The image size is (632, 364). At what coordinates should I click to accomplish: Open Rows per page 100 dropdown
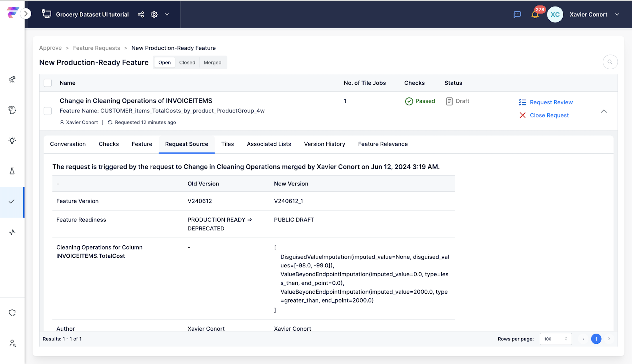click(x=555, y=339)
